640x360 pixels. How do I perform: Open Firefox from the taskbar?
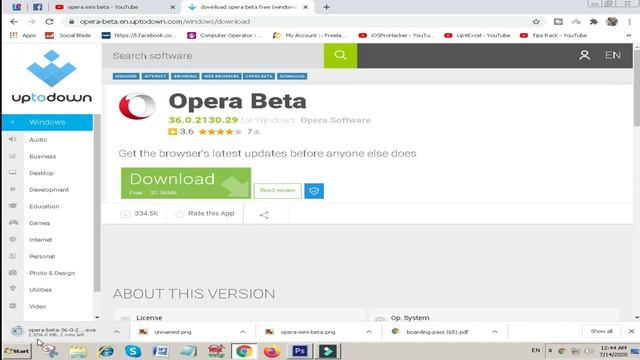(271, 351)
